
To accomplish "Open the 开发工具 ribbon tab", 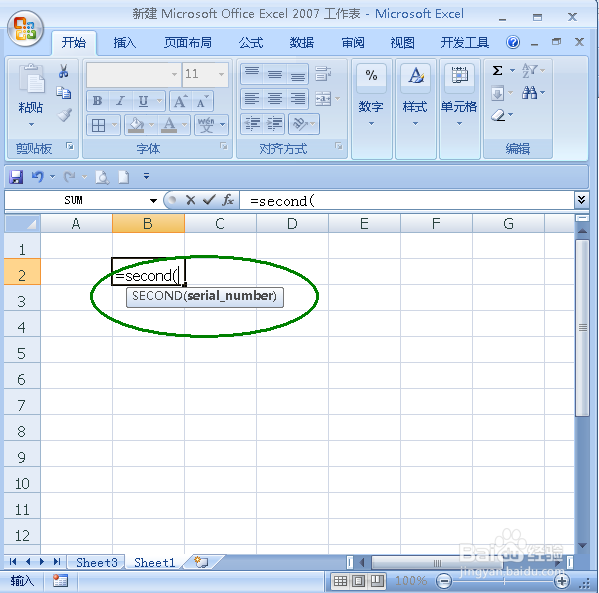I will pyautogui.click(x=465, y=42).
